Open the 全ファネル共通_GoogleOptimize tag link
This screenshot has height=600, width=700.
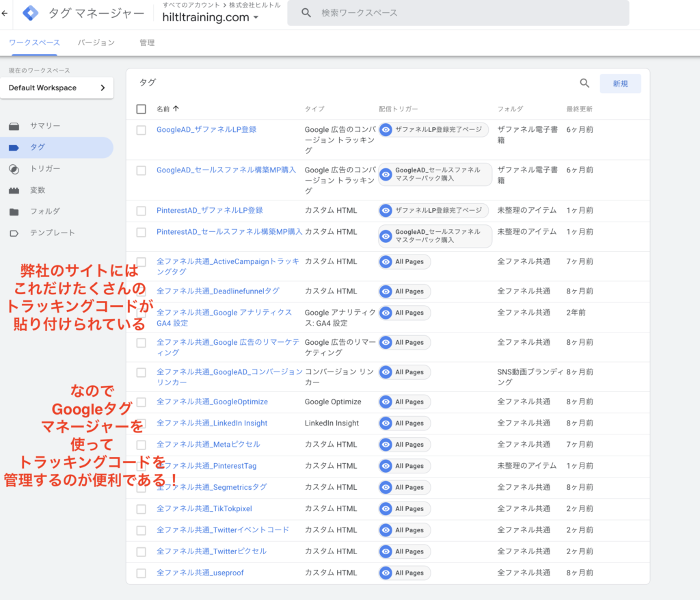pos(212,402)
